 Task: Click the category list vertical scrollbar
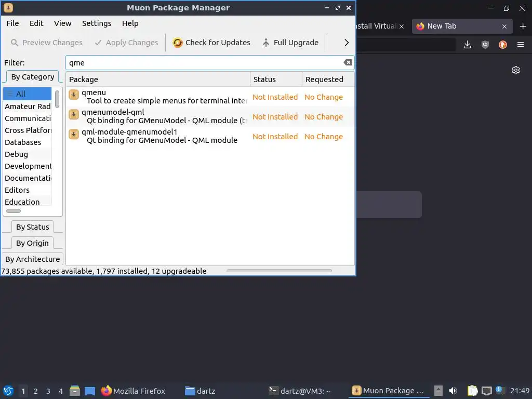click(57, 99)
